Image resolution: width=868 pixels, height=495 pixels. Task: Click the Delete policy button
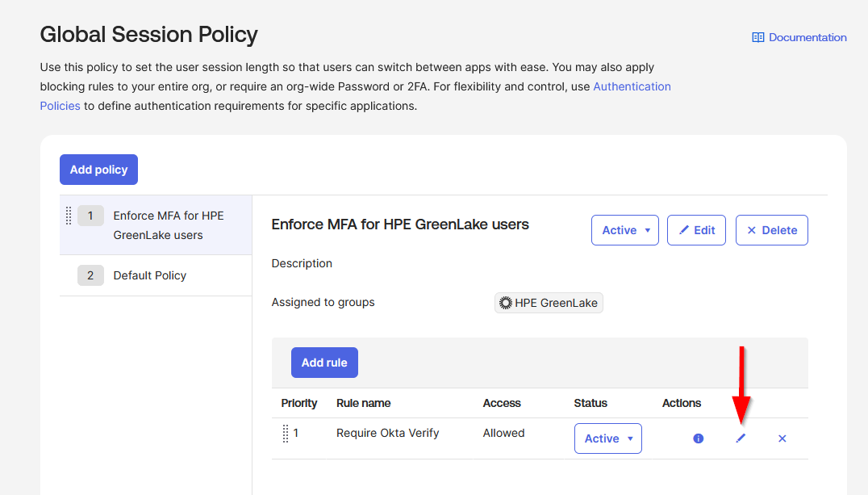pos(771,230)
